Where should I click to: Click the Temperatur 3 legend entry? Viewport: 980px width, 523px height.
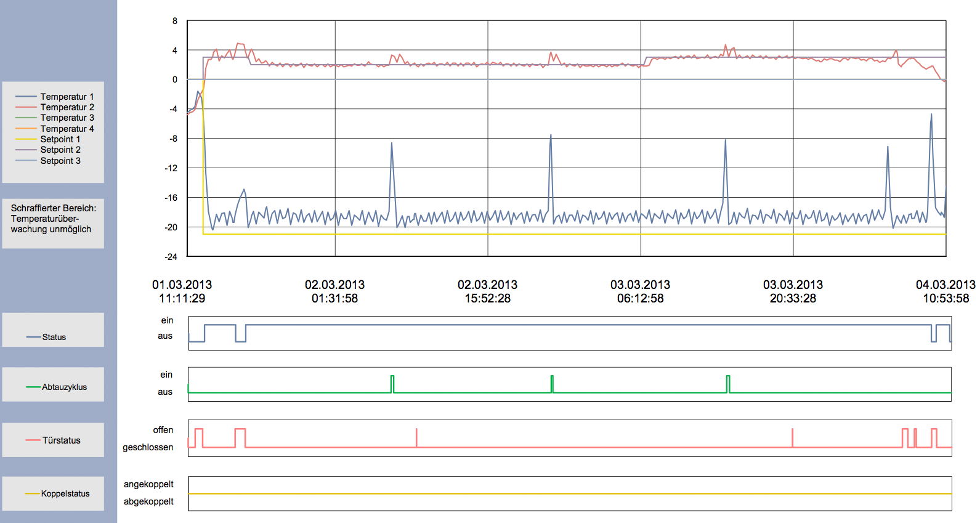67,118
